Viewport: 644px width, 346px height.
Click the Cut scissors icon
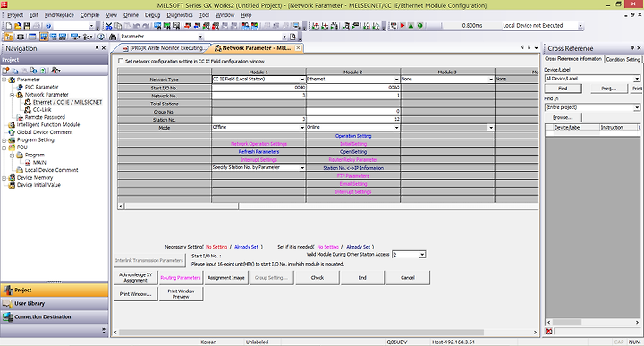click(x=108, y=26)
